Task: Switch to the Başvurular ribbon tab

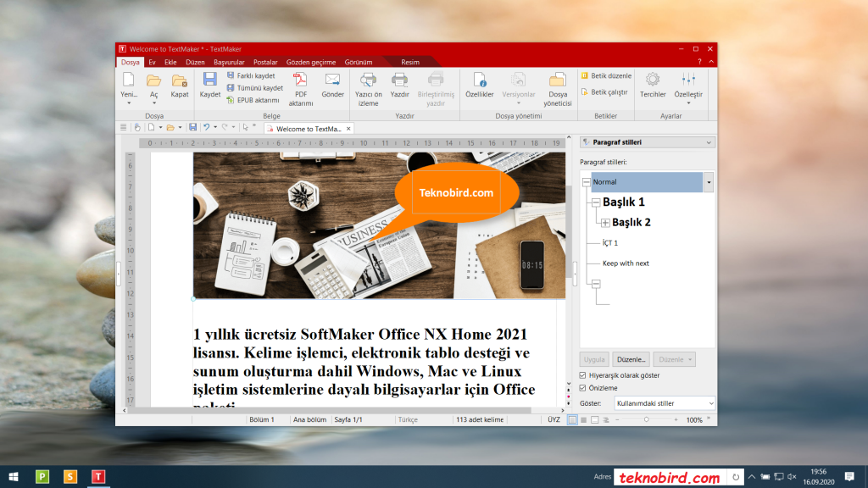Action: coord(229,62)
